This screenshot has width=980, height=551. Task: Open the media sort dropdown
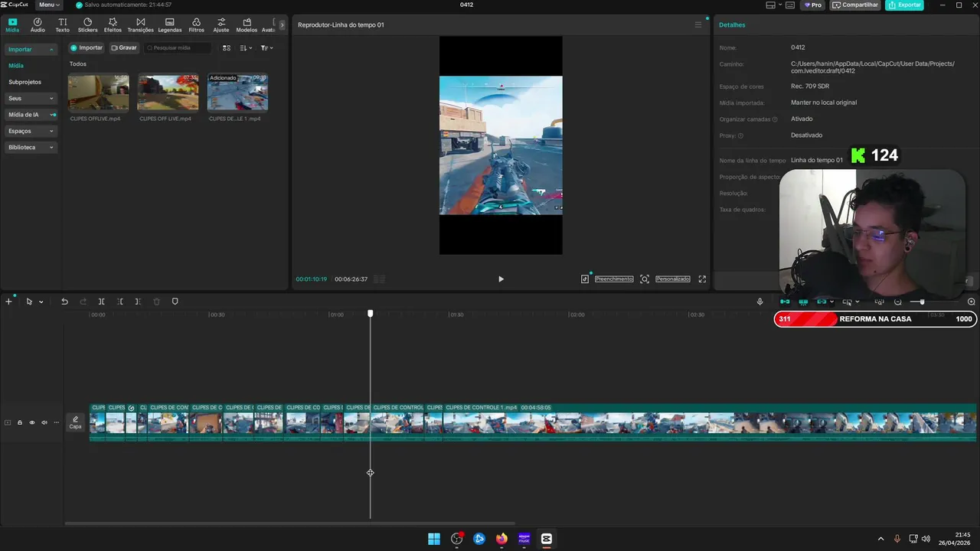[246, 47]
